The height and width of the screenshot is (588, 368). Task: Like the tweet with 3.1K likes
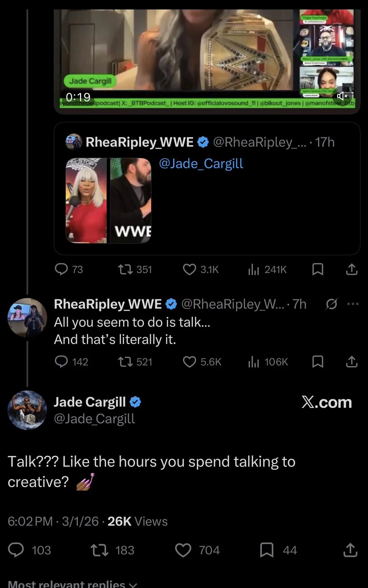tap(189, 269)
